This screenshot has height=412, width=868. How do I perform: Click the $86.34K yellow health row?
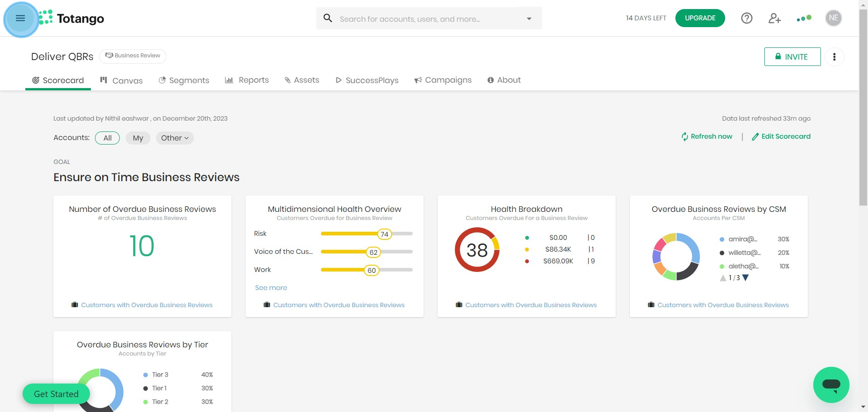560,249
